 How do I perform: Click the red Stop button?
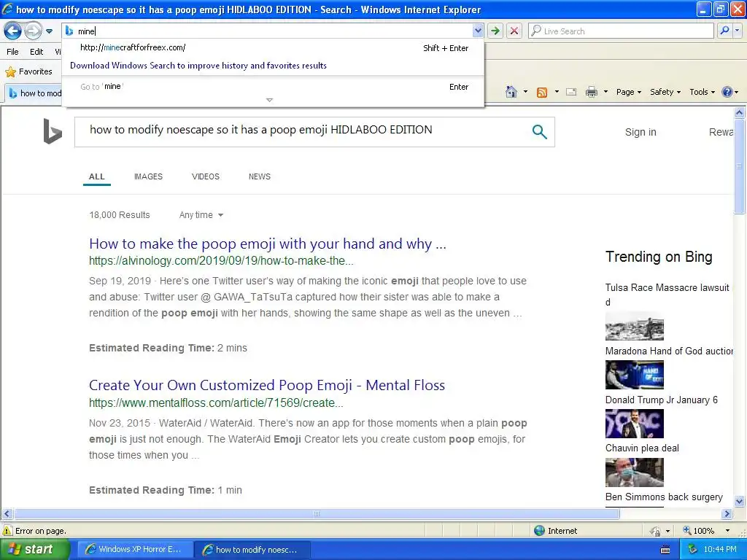pos(514,31)
